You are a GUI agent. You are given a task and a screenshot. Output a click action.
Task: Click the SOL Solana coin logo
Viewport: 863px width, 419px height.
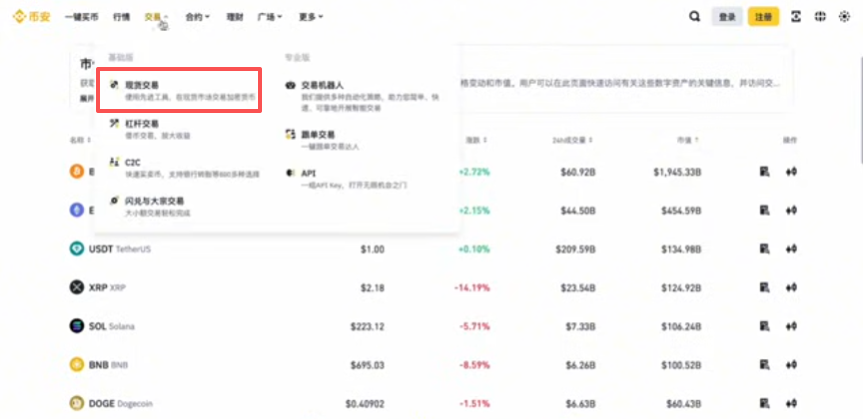[x=77, y=326]
